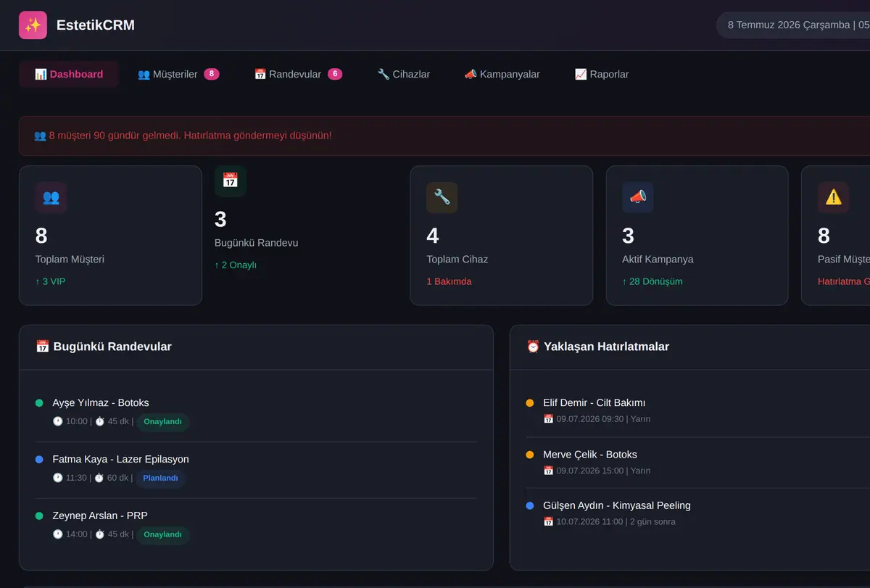Open the Toplam Müşteri stat card label
Viewport: 870px width, 588px height.
point(70,260)
